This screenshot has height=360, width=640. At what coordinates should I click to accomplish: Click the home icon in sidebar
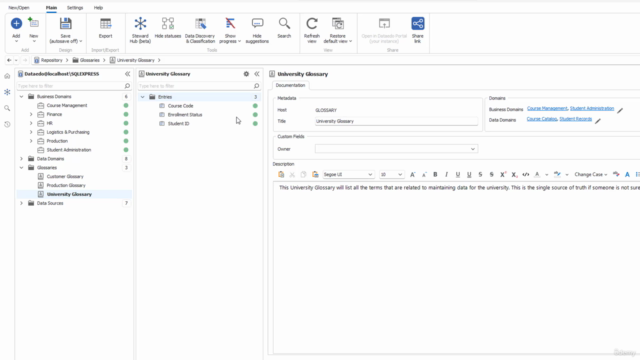[x=7, y=76]
